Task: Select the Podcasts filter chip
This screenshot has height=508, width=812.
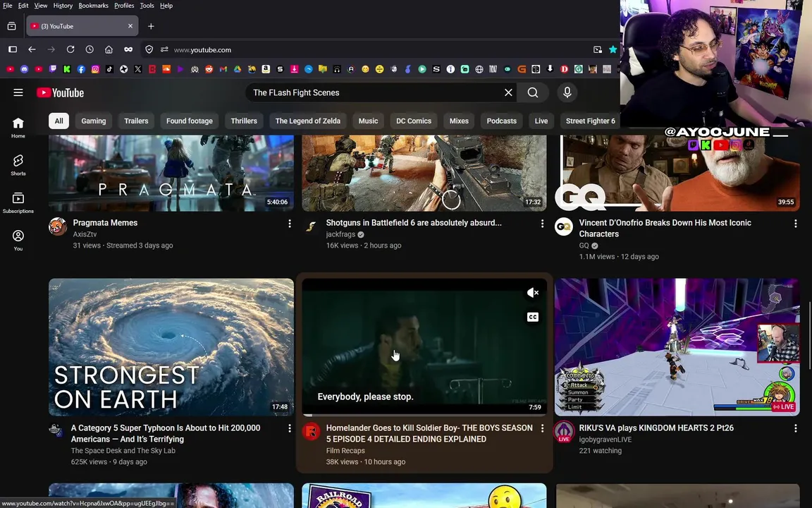Action: (501, 121)
